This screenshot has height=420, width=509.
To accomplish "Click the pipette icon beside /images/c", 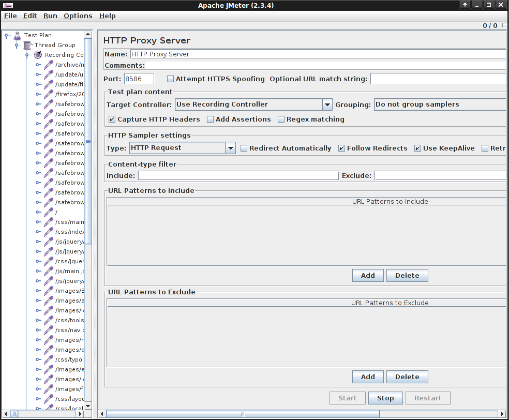I will 49,350.
